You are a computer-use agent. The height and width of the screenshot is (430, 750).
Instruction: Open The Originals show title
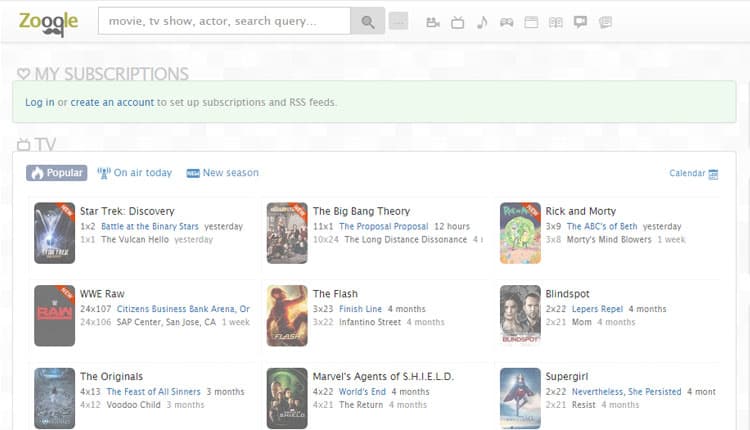click(x=111, y=376)
